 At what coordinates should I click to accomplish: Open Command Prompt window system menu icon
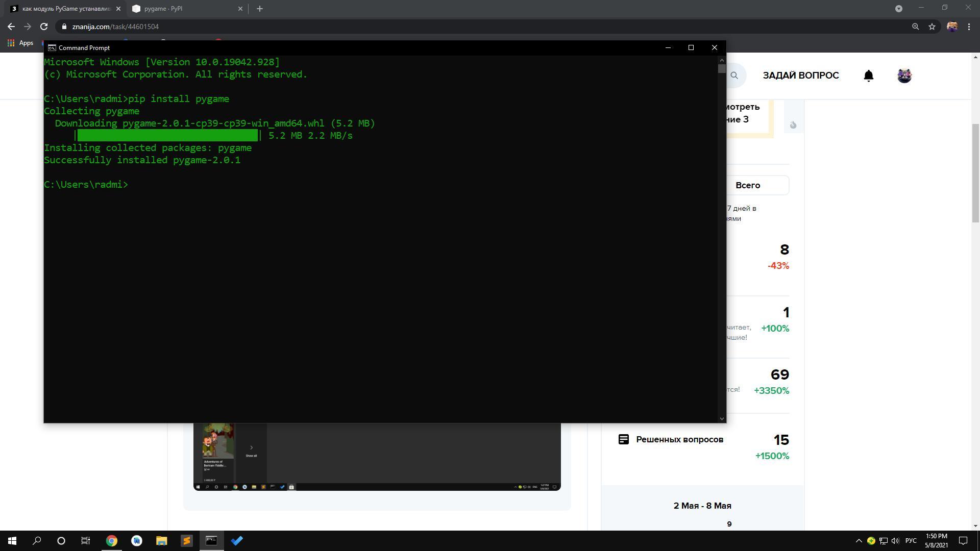(x=52, y=48)
